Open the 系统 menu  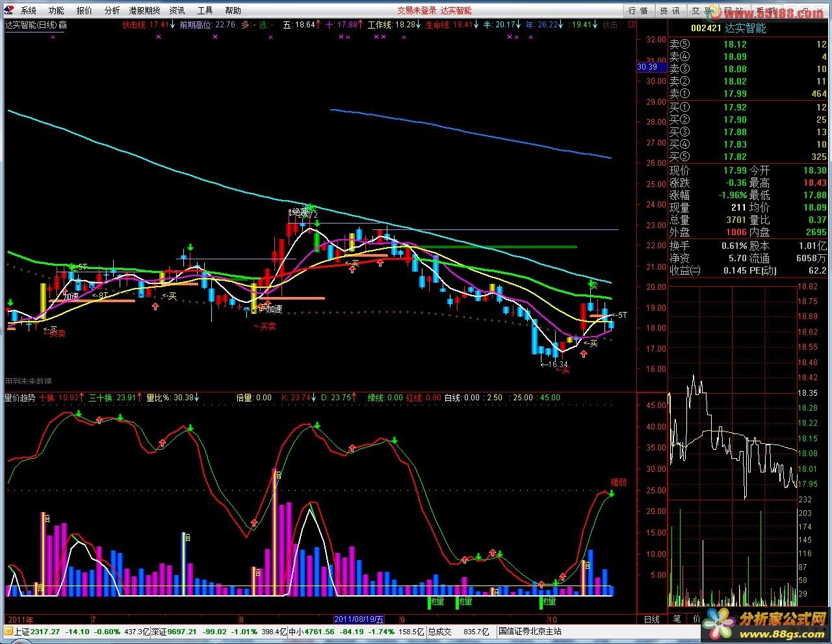coord(29,10)
